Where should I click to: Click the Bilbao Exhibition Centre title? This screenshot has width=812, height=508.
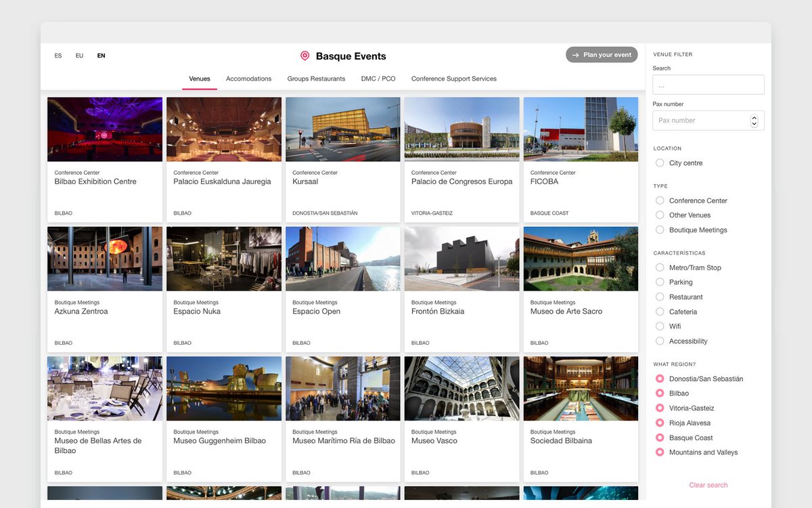click(x=95, y=182)
